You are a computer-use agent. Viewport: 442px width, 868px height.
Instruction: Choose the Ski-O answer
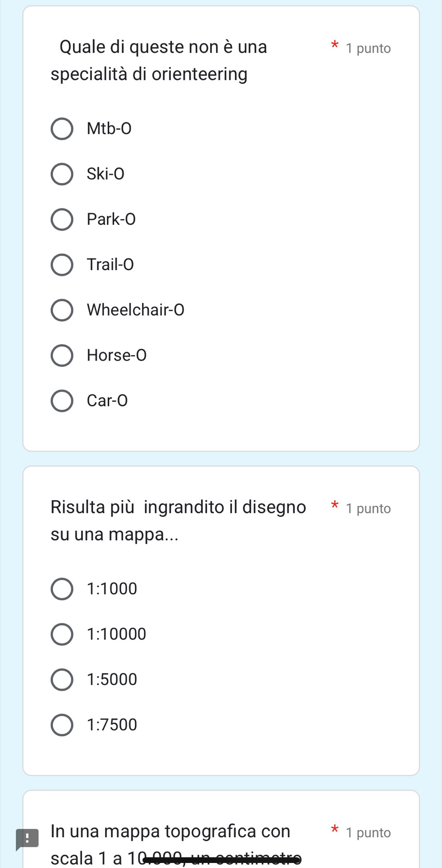[62, 174]
